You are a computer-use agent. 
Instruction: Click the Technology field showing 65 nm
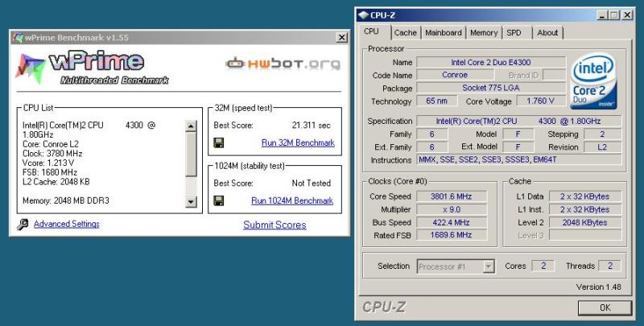pos(436,101)
